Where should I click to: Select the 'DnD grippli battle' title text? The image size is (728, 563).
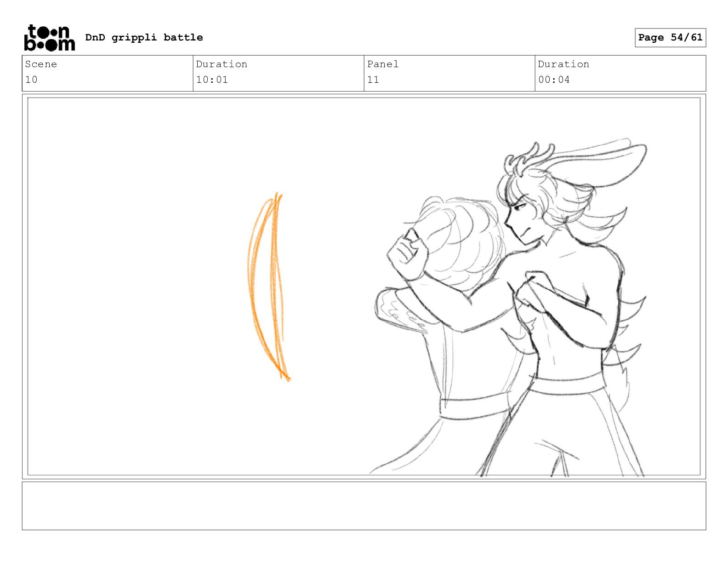pos(144,37)
